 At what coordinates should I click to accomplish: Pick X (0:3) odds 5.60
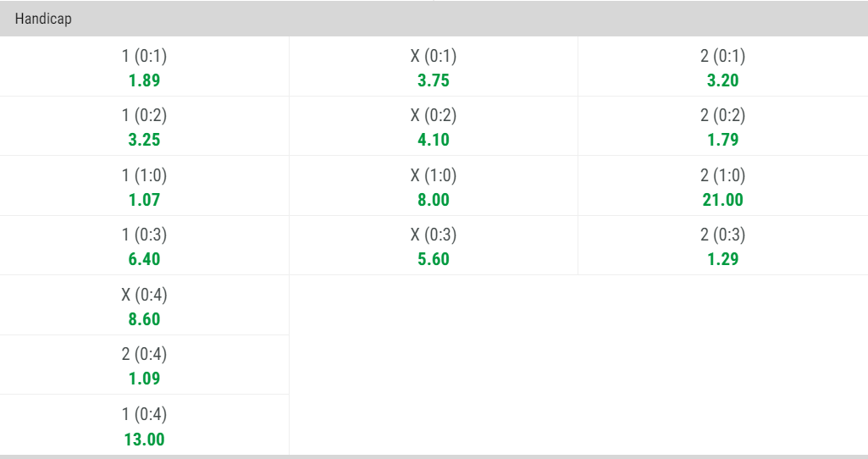(x=434, y=246)
